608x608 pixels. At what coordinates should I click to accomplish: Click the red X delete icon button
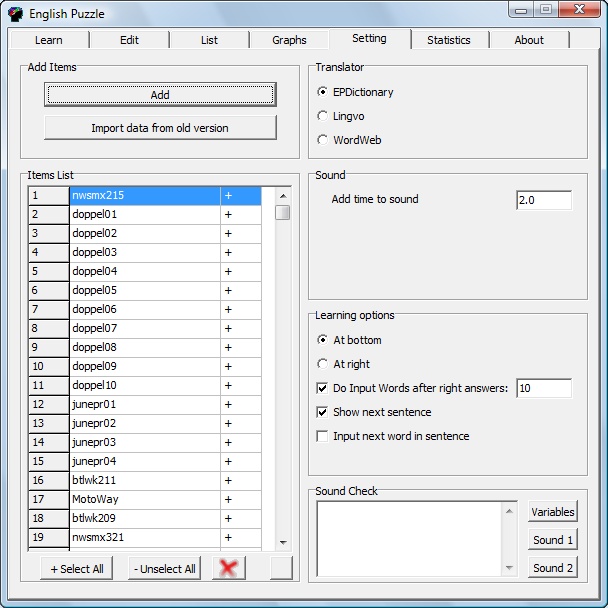coord(229,568)
